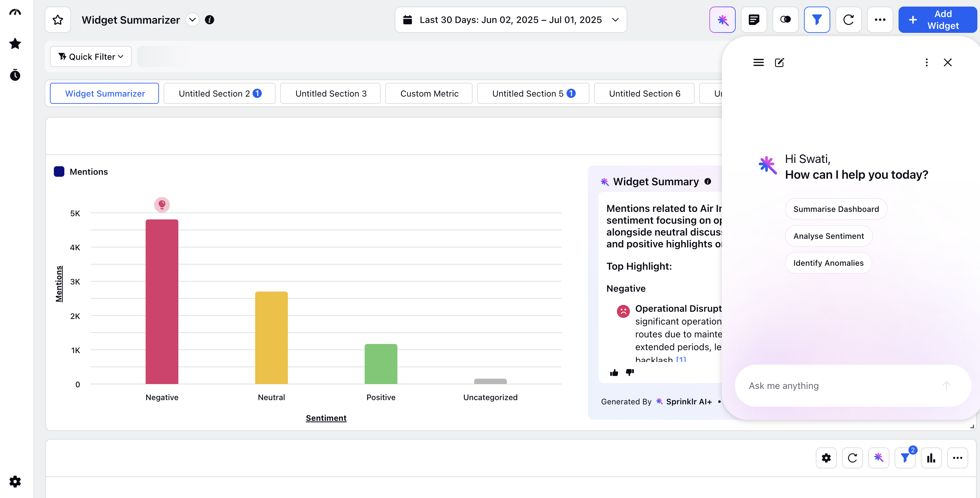This screenshot has width=980, height=498.
Task: Open settings gear in left sidebar
Action: coord(15,481)
